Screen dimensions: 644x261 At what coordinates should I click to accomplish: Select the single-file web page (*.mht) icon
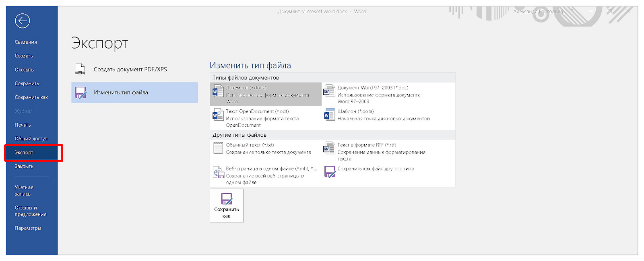click(218, 172)
